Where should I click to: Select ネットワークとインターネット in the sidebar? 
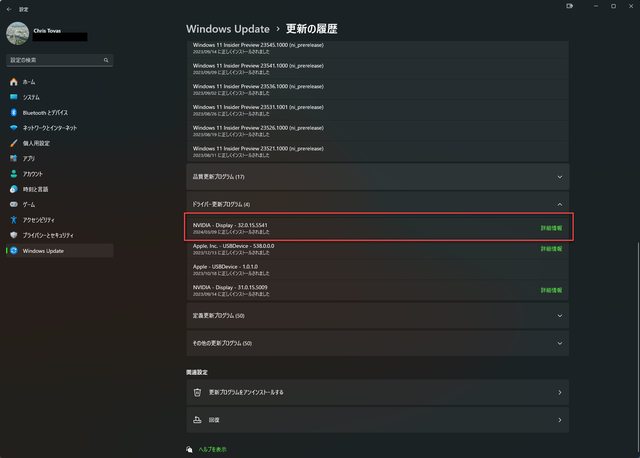(50, 128)
